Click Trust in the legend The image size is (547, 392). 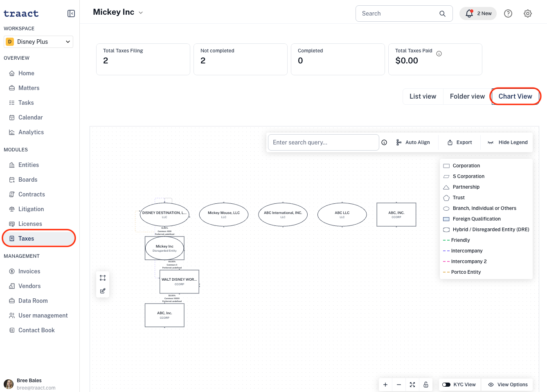(459, 198)
